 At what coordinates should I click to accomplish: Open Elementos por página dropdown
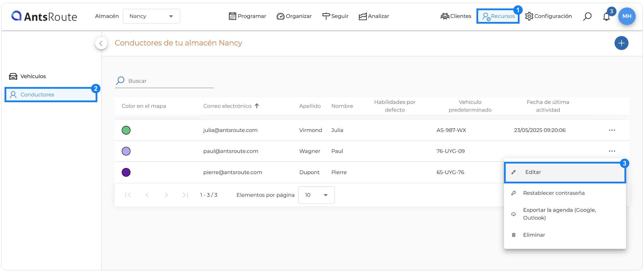[x=316, y=195]
